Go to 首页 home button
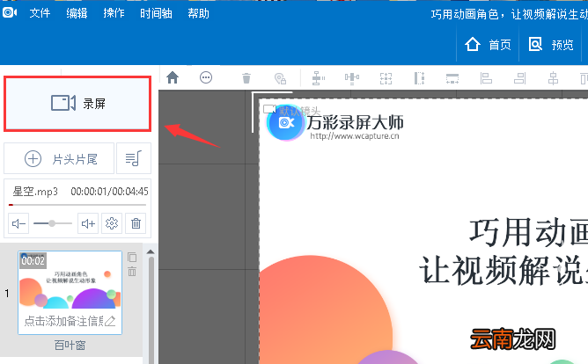 pos(488,45)
